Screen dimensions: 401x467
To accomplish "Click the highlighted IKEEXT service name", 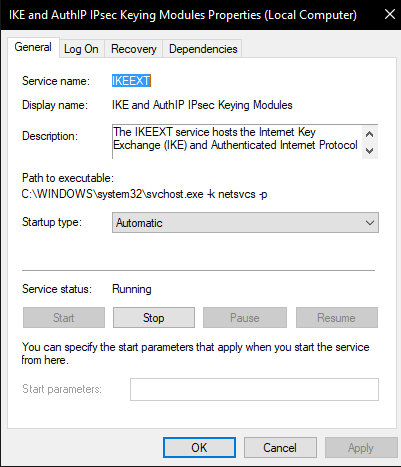I will (x=131, y=81).
